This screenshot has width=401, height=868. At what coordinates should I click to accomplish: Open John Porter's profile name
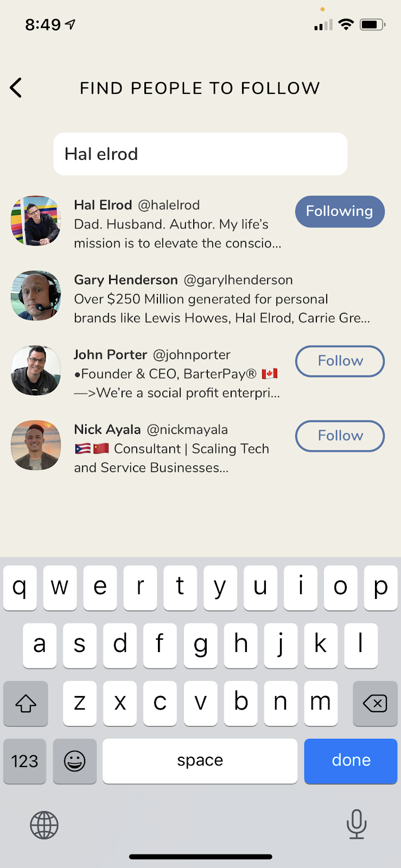tap(111, 355)
